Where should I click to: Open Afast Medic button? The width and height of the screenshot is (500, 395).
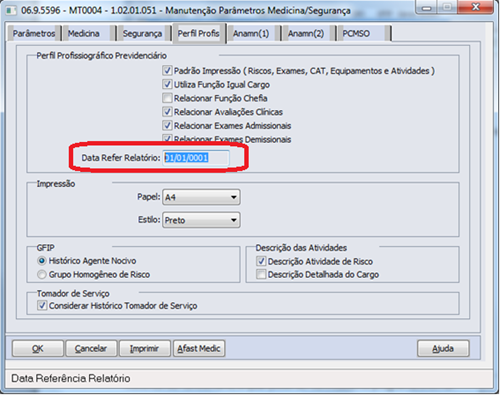(x=199, y=349)
